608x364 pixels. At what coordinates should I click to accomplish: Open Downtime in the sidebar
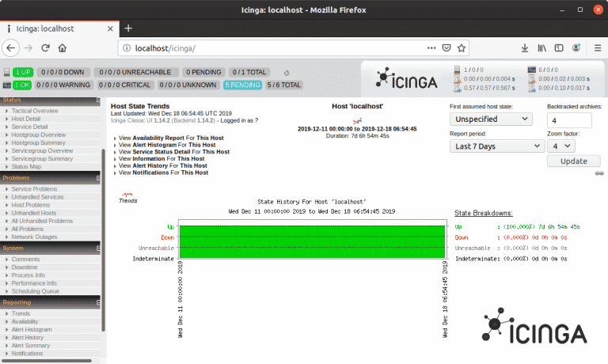25,267
